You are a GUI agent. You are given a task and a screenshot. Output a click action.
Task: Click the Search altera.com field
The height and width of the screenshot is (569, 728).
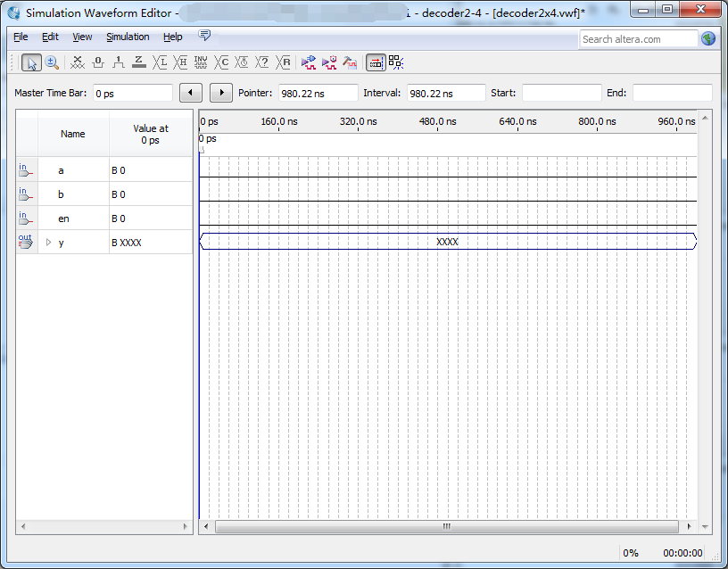click(x=639, y=39)
